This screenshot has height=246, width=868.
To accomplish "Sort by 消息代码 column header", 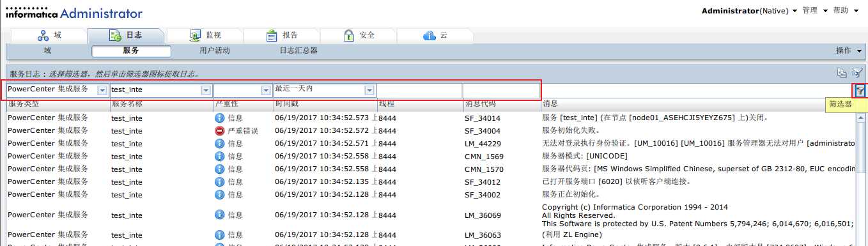I will coord(502,104).
